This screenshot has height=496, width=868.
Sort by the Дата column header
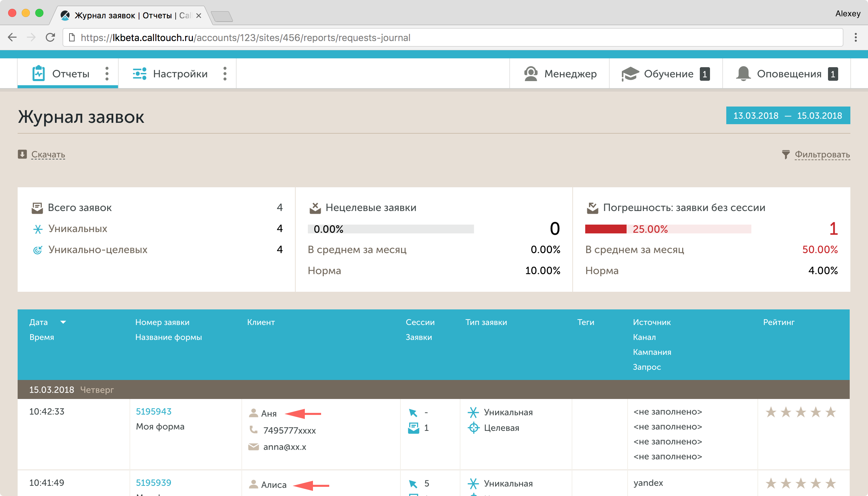click(38, 322)
